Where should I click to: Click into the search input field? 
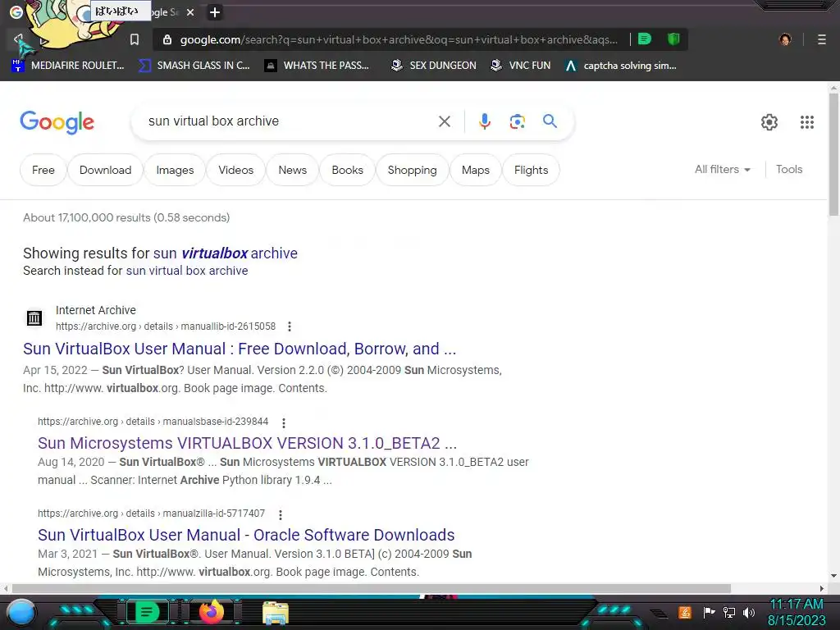tap(290, 121)
